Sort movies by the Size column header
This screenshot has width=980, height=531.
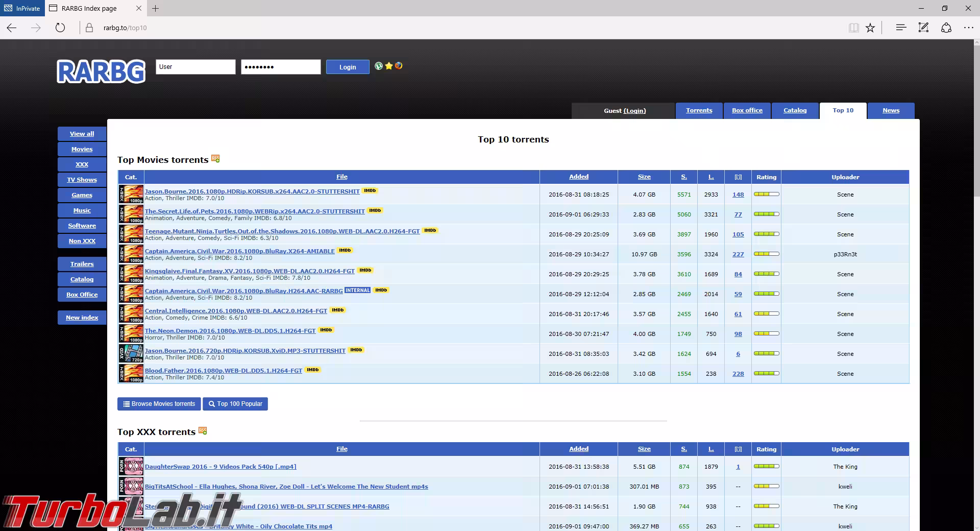click(644, 177)
